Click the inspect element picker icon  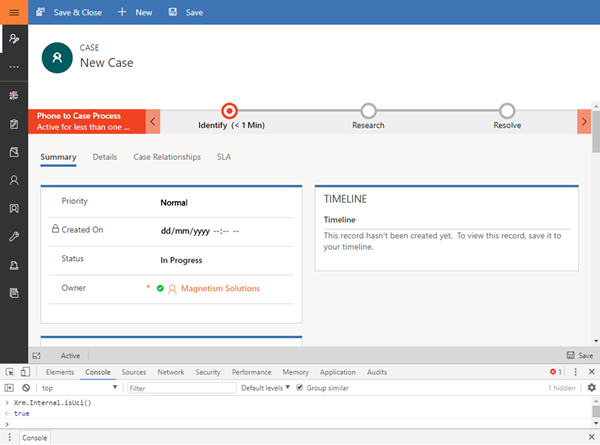pos(9,371)
